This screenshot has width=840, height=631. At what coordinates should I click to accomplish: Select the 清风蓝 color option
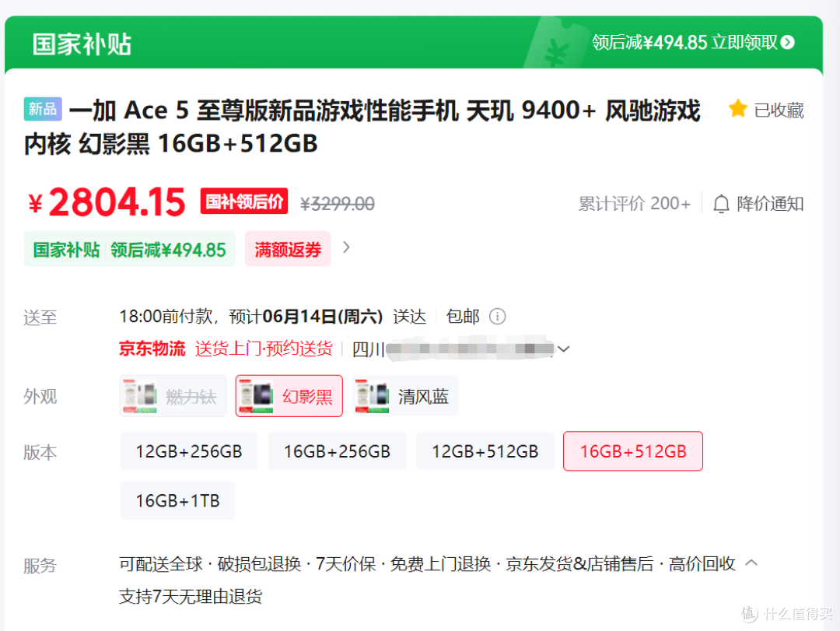[405, 396]
